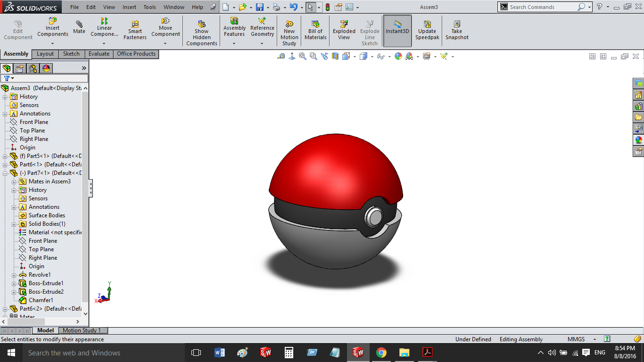Open Reference Geometry tool

(262, 27)
